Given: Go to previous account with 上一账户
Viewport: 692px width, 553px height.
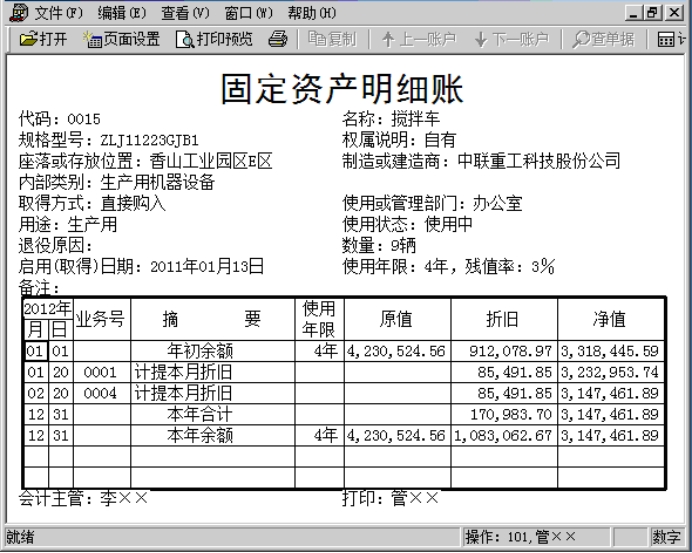Looking at the screenshot, I should tap(418, 40).
